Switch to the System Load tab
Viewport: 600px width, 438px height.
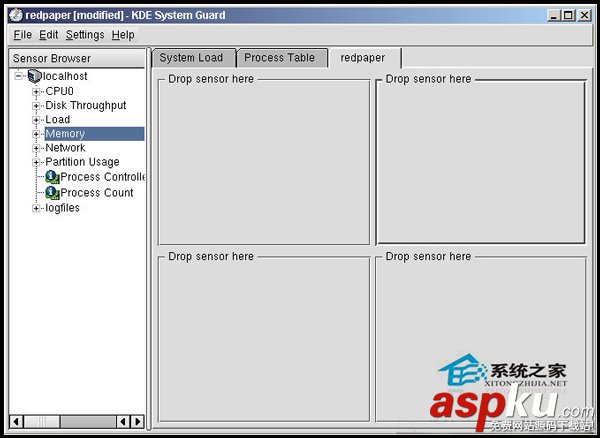point(194,58)
